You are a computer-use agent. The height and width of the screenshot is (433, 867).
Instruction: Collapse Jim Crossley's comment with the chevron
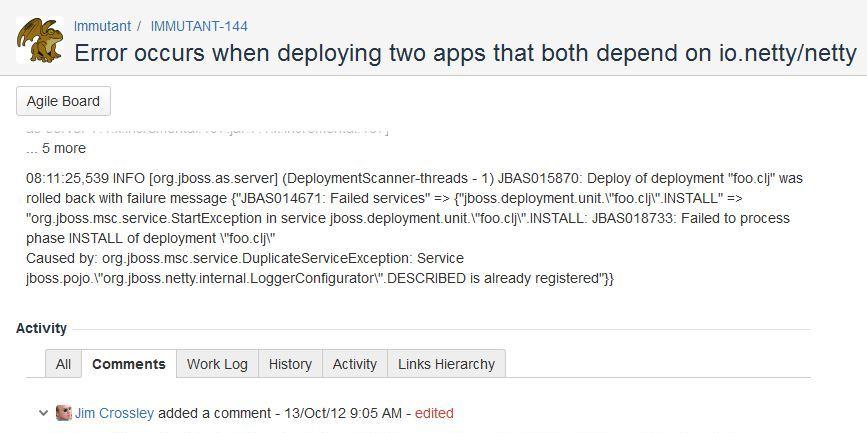[43, 413]
